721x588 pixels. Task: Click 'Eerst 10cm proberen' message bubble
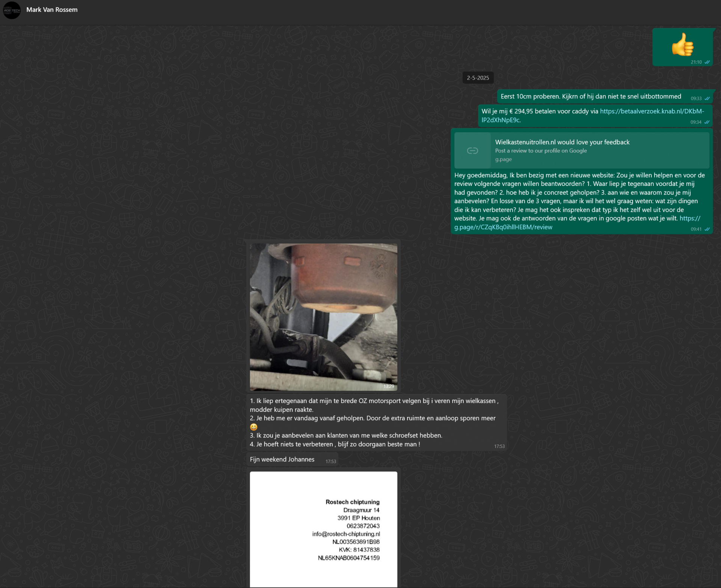(590, 96)
